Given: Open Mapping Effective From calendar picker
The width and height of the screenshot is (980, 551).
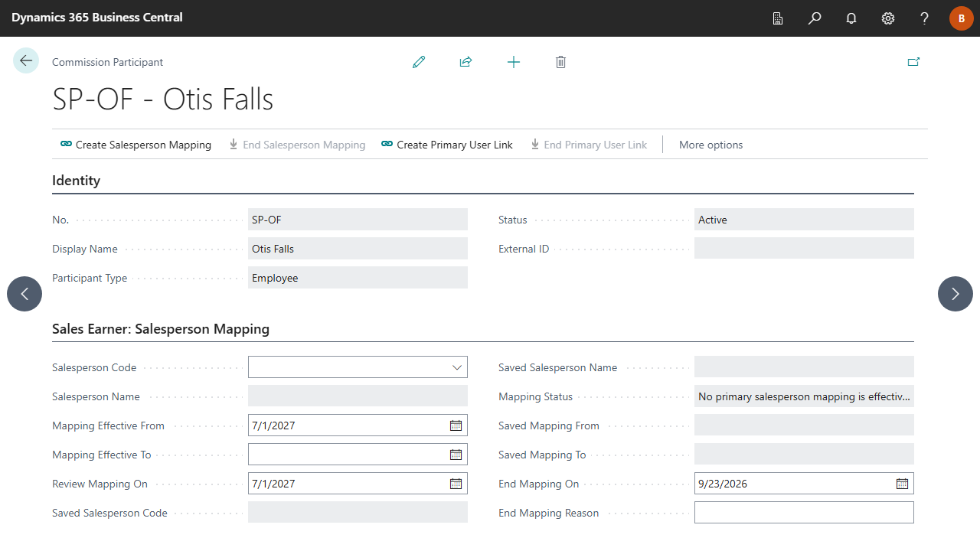Looking at the screenshot, I should pos(456,425).
